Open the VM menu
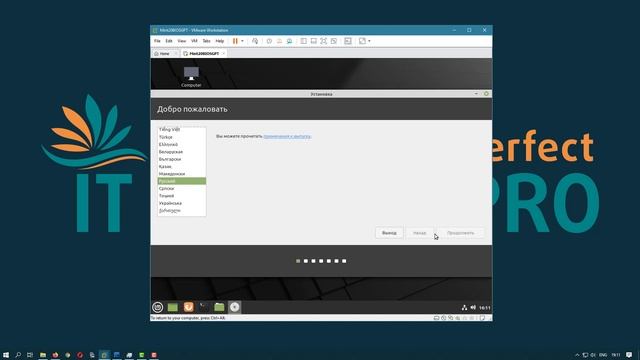640x360 pixels. pos(194,41)
